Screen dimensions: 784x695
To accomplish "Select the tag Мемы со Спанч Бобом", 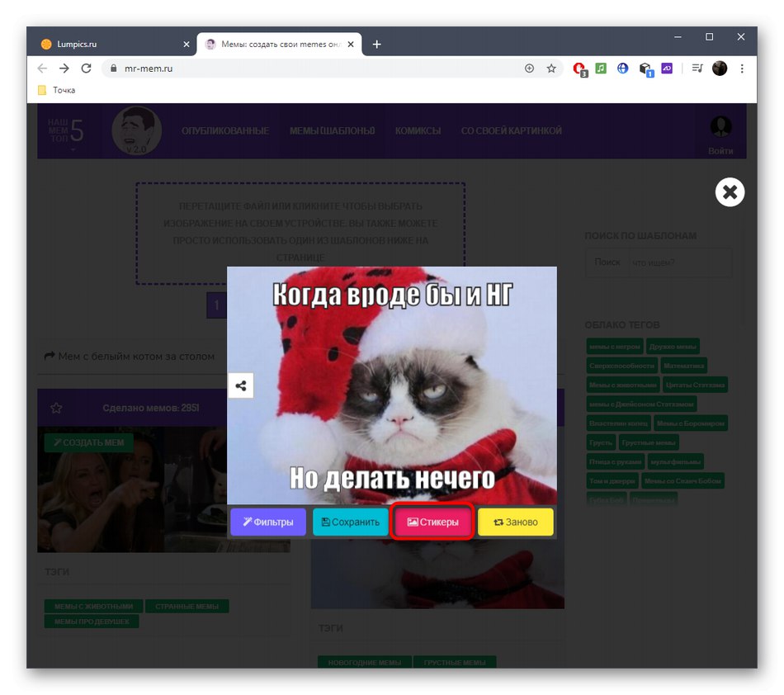I will point(682,480).
